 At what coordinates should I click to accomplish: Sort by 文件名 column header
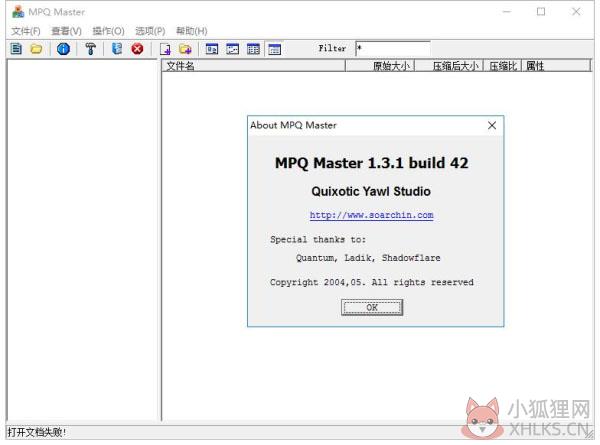point(254,66)
